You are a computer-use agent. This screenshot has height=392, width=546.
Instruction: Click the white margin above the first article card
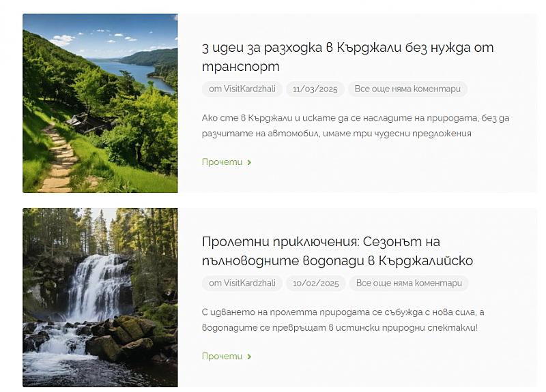tap(278, 7)
